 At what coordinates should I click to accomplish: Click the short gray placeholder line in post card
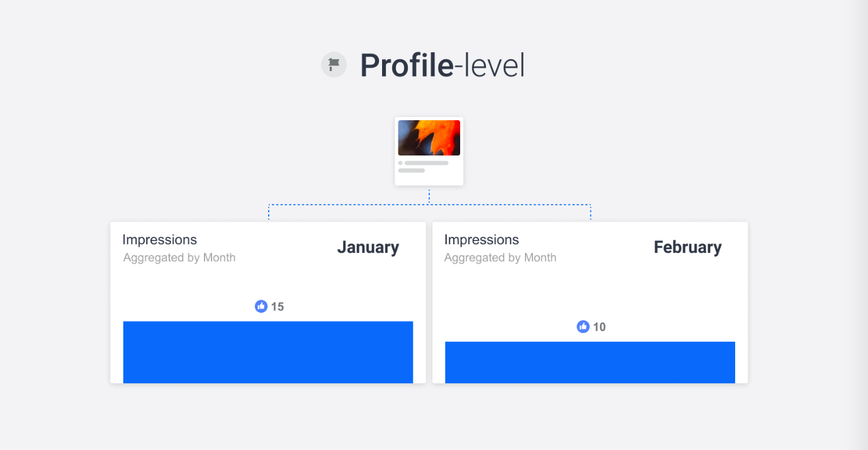click(412, 170)
